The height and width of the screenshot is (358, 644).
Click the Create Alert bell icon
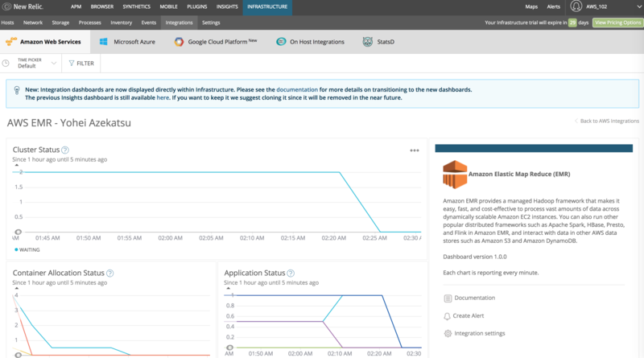(x=448, y=316)
